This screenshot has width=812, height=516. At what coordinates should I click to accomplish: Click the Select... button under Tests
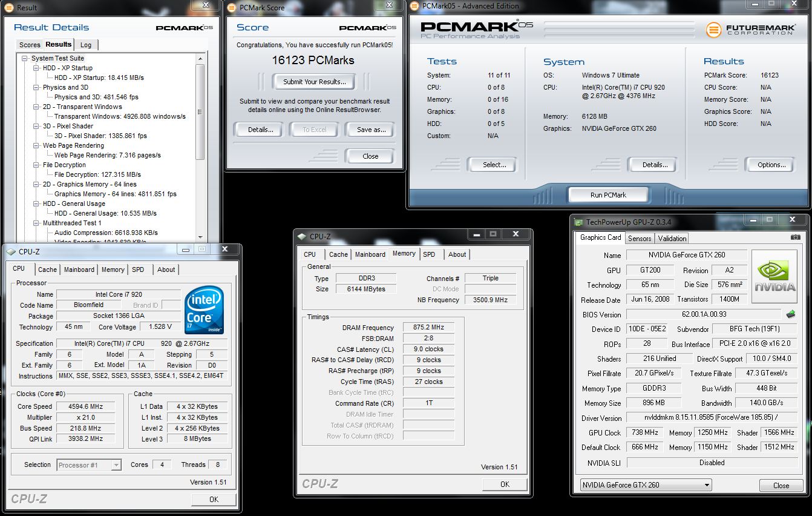coord(494,165)
